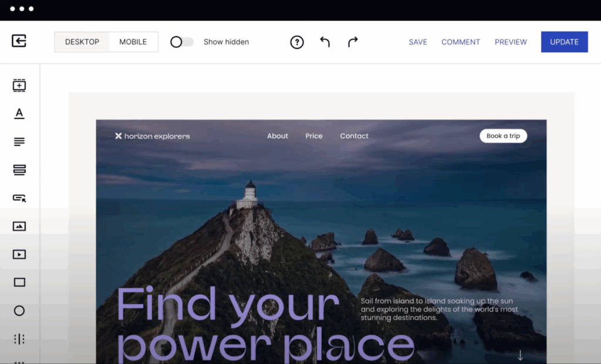Select the image element icon in sidebar
Viewport: 601px width, 364px height.
[x=19, y=226]
